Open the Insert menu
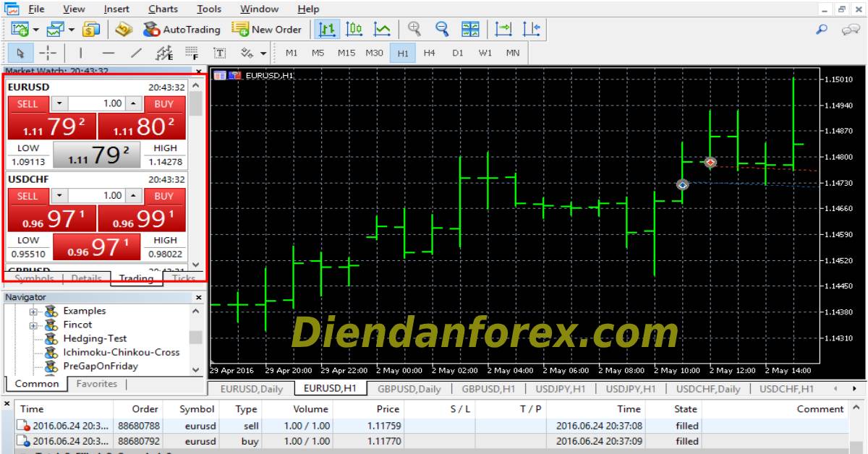This screenshot has height=454, width=868. coord(116,9)
